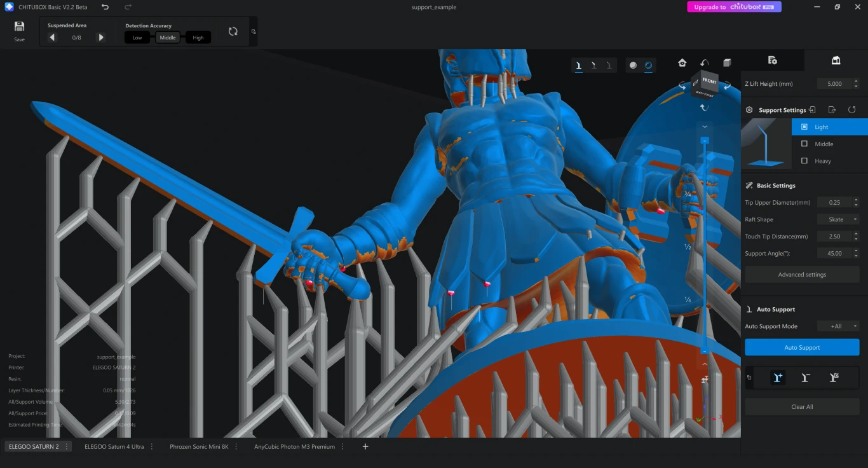The height and width of the screenshot is (468, 868).
Task: Switch to ELEGOO Saturn 4 Ultra tab
Action: [x=114, y=446]
